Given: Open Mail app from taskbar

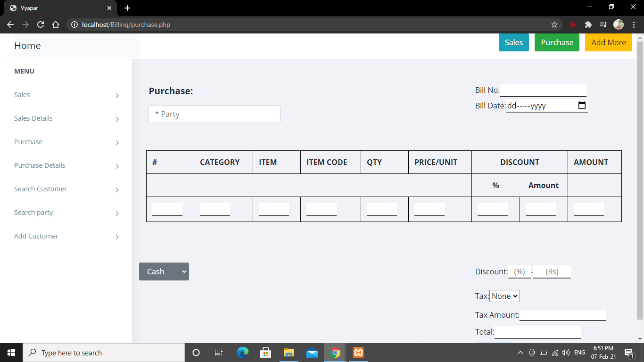Looking at the screenshot, I should (312, 353).
